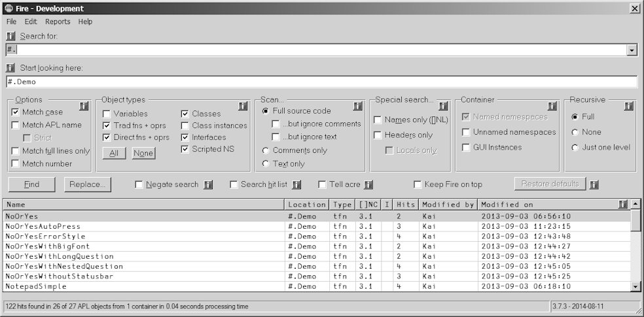Open the Edit menu
The width and height of the screenshot is (644, 317).
click(x=31, y=22)
